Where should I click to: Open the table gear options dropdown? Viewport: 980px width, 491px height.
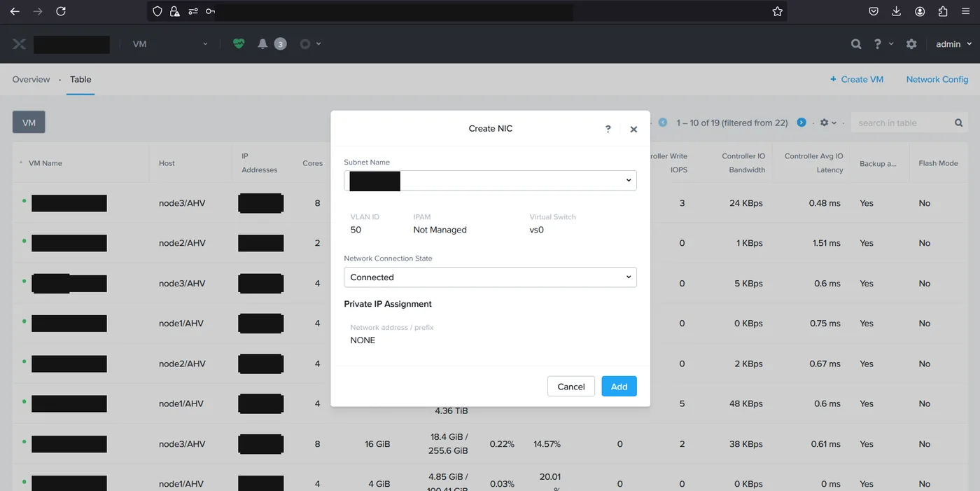tap(828, 123)
